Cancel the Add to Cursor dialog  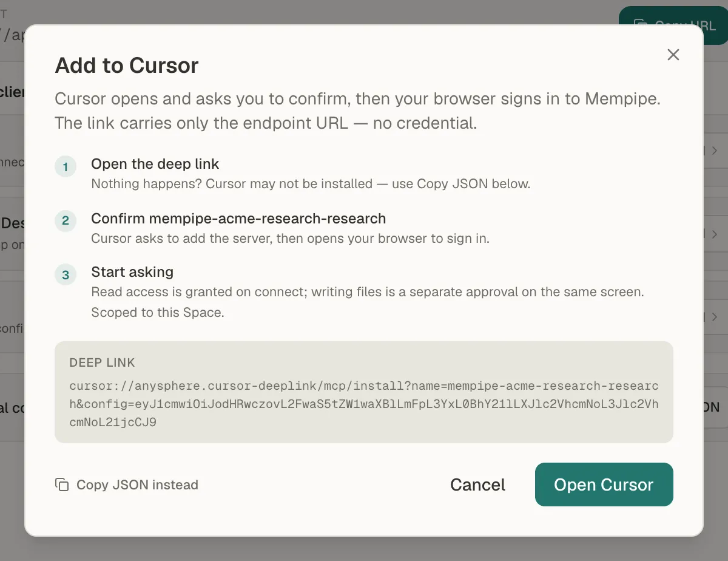477,484
